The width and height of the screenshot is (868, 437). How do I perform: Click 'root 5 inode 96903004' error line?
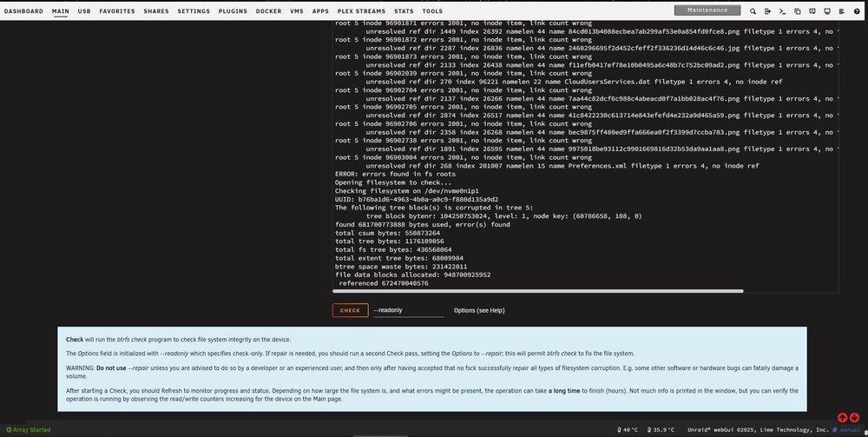pyautogui.click(x=464, y=157)
